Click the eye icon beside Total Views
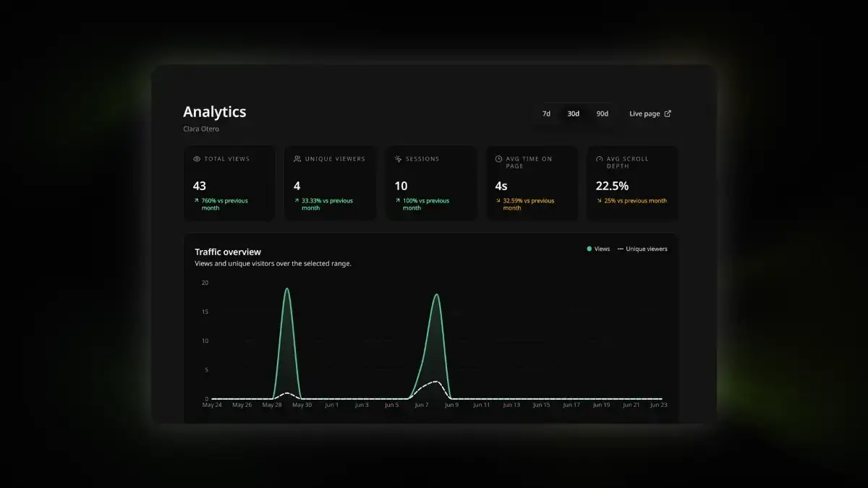This screenshot has width=868, height=488. click(x=197, y=158)
